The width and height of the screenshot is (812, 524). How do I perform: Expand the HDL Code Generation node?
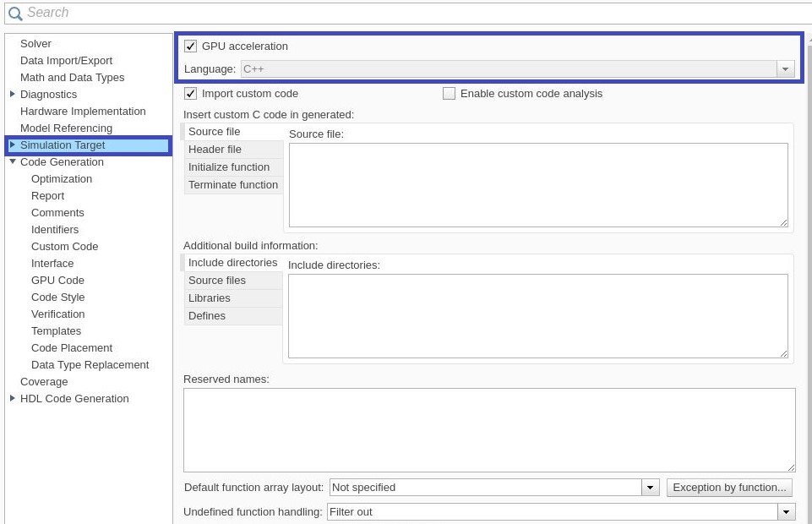[12, 398]
